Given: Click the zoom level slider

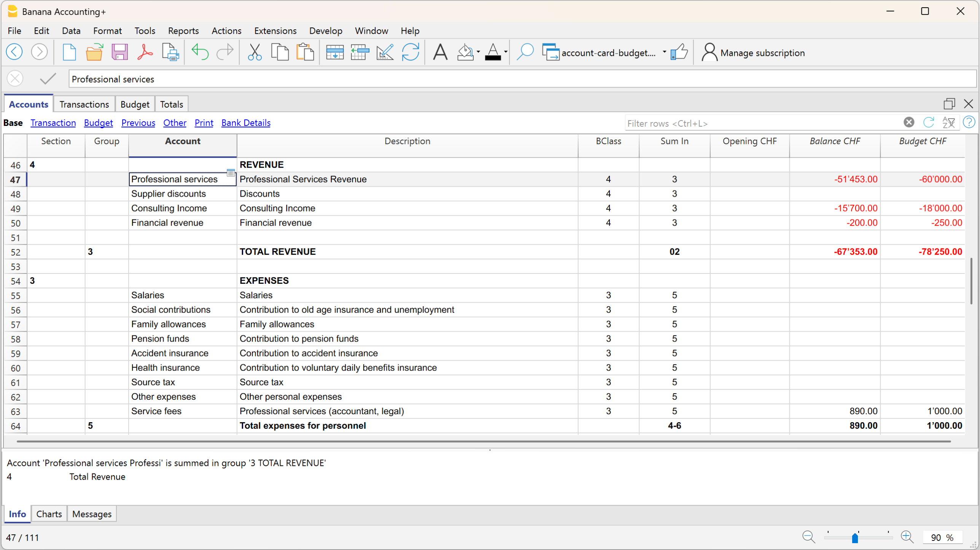Looking at the screenshot, I should click(855, 538).
